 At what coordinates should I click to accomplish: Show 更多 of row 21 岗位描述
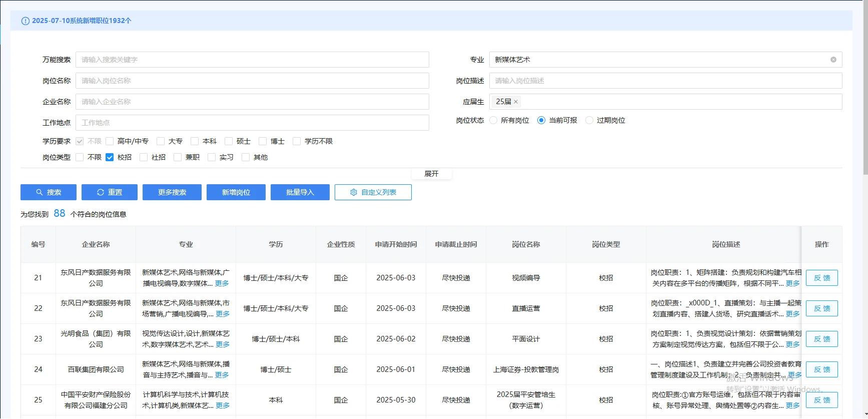coord(793,283)
